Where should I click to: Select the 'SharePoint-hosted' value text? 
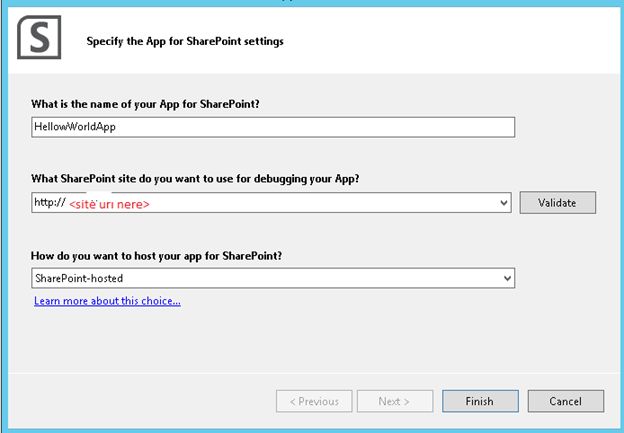click(78, 278)
